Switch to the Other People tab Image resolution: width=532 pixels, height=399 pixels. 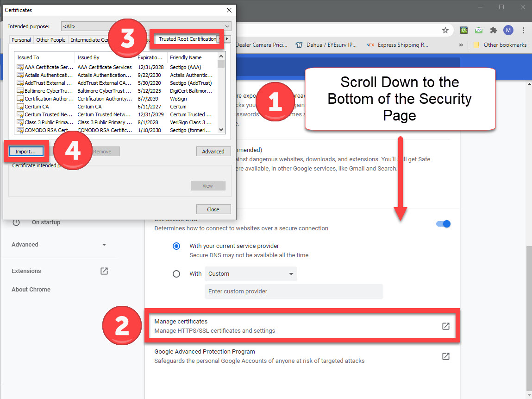coord(50,40)
